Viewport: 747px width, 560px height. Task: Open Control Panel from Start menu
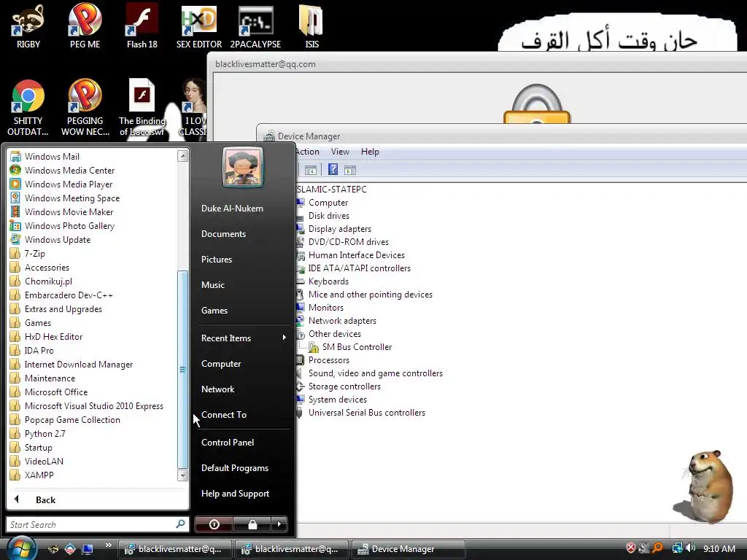click(228, 442)
